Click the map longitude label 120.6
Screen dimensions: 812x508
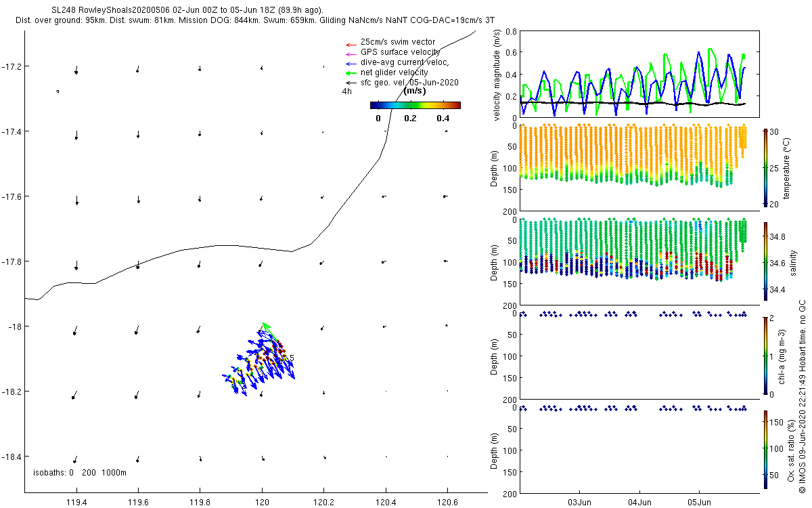(x=448, y=502)
